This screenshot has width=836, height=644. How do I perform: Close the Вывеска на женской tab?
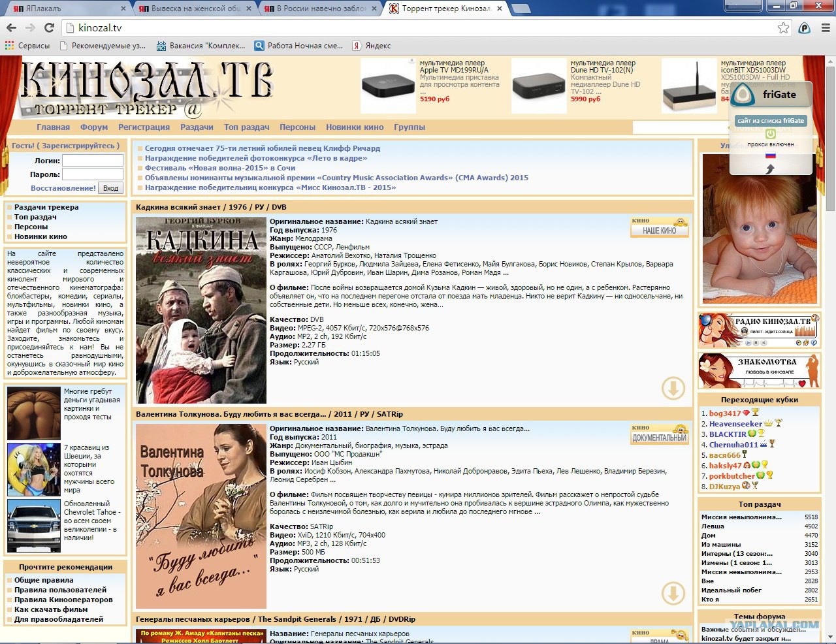(x=249, y=8)
